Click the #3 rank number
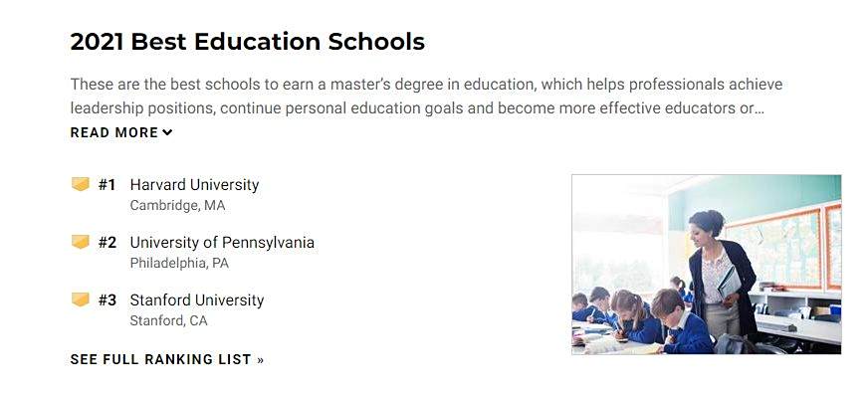The height and width of the screenshot is (398, 868). click(108, 300)
